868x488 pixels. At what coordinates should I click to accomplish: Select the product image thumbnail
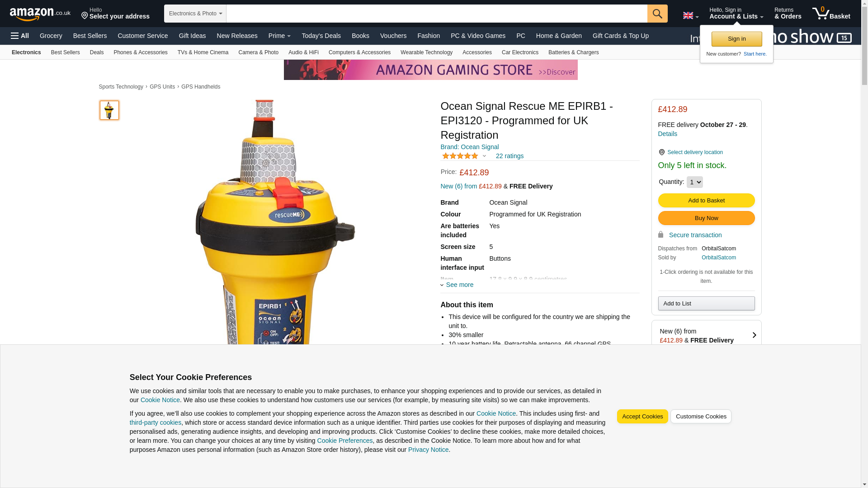tap(109, 110)
